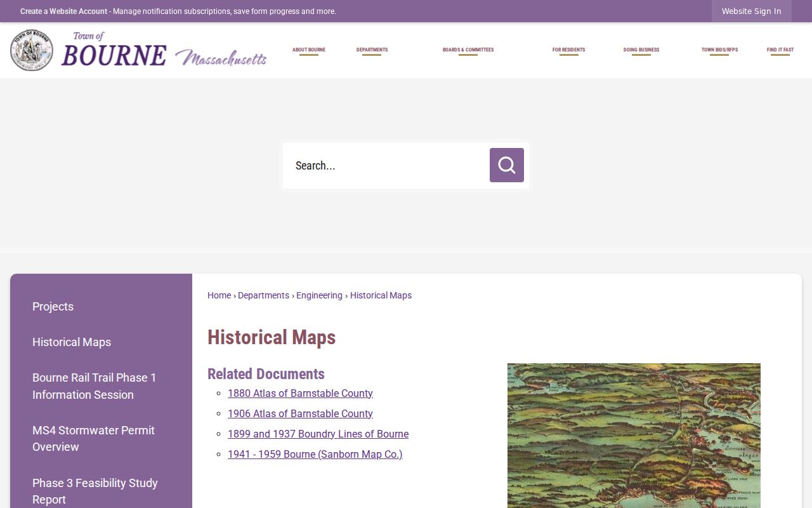This screenshot has width=812, height=508.
Task: Open the 1906 Atlas of Barnstable County
Action: click(x=300, y=413)
